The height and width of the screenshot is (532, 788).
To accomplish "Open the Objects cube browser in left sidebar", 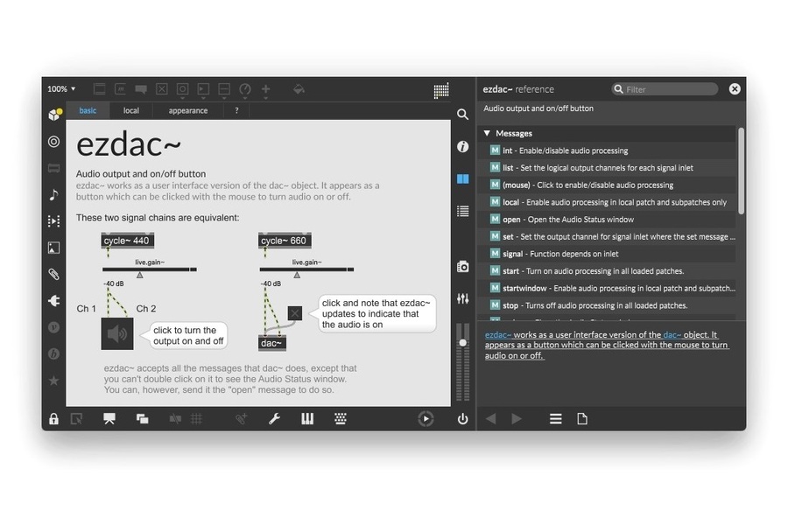I will coord(54,115).
